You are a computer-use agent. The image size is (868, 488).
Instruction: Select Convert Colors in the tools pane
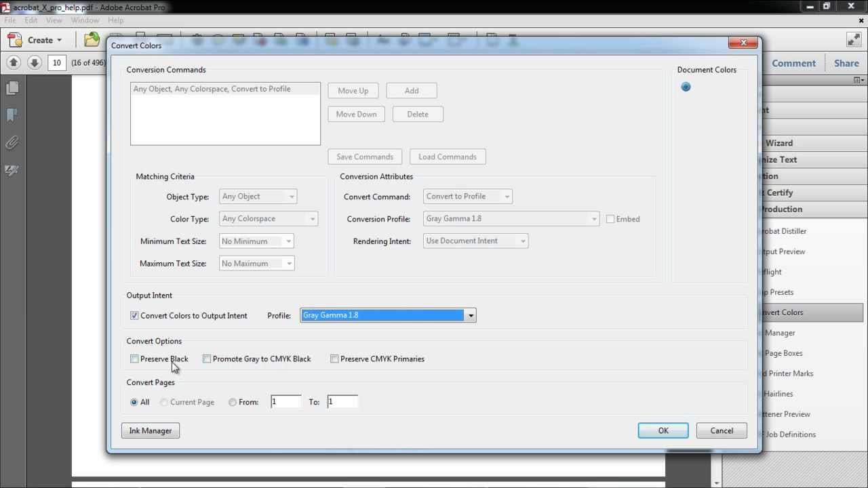814,312
